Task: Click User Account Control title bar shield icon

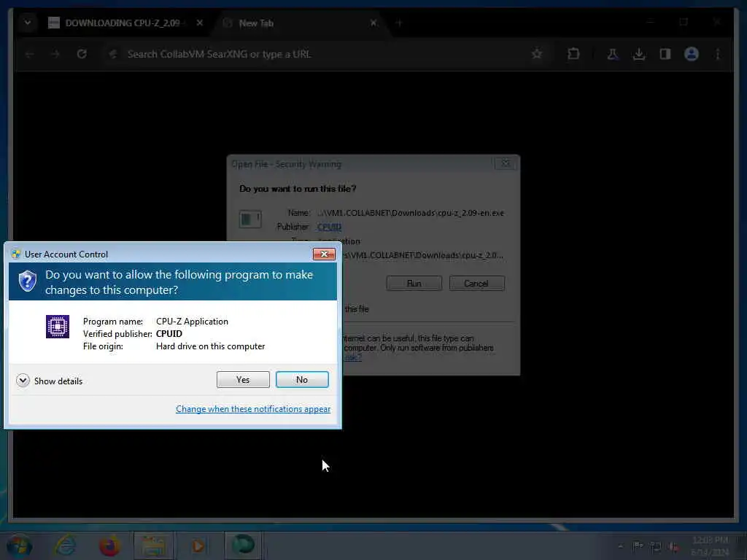Action: 16,254
